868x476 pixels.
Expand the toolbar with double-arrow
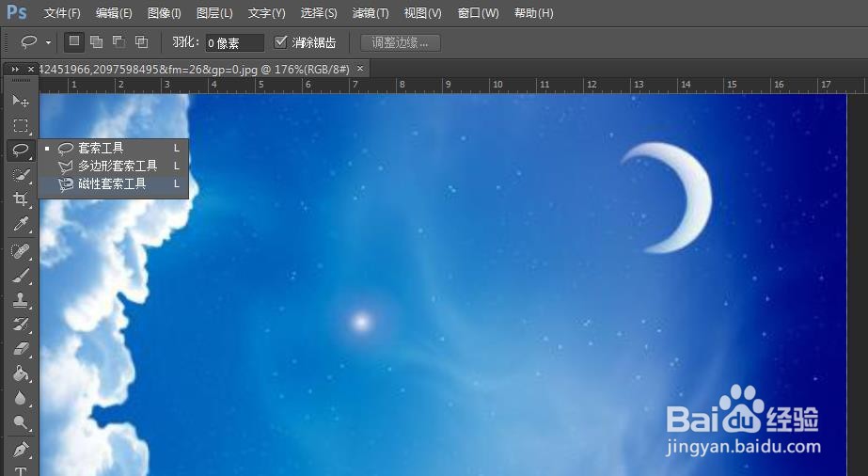pos(15,70)
